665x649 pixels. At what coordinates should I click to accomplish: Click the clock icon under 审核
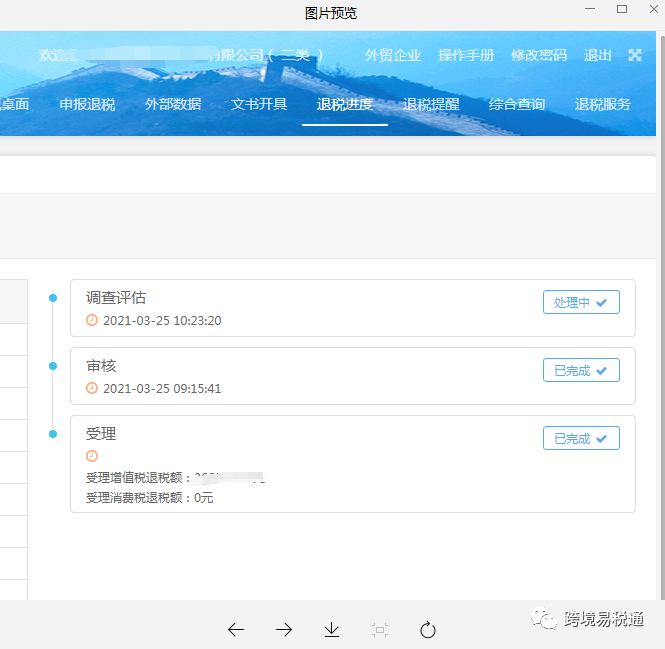click(x=92, y=388)
